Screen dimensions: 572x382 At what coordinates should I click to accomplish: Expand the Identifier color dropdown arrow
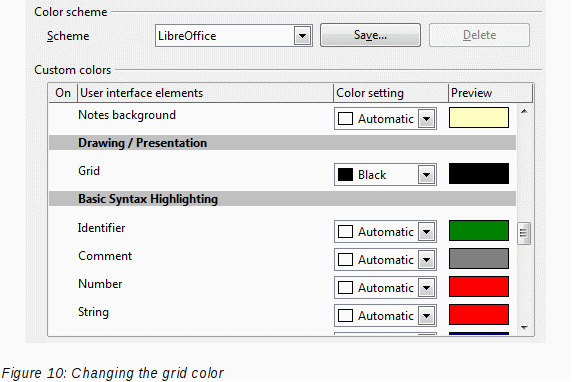pyautogui.click(x=426, y=232)
